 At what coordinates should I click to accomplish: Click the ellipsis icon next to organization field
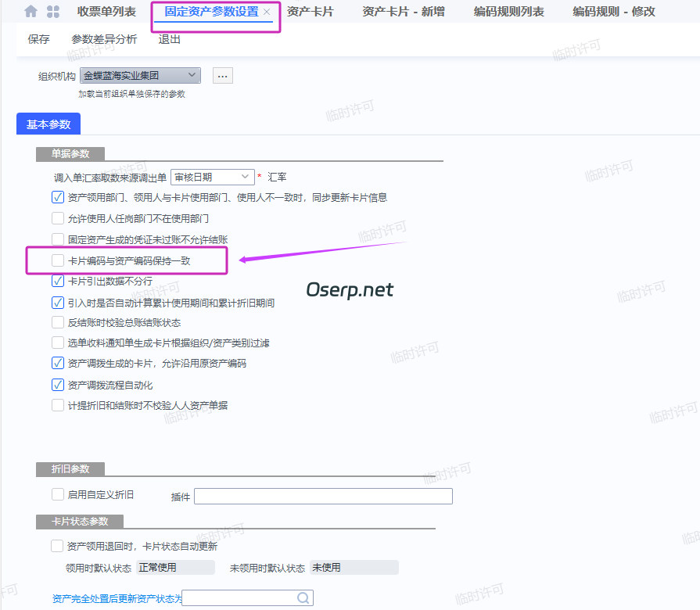(222, 75)
